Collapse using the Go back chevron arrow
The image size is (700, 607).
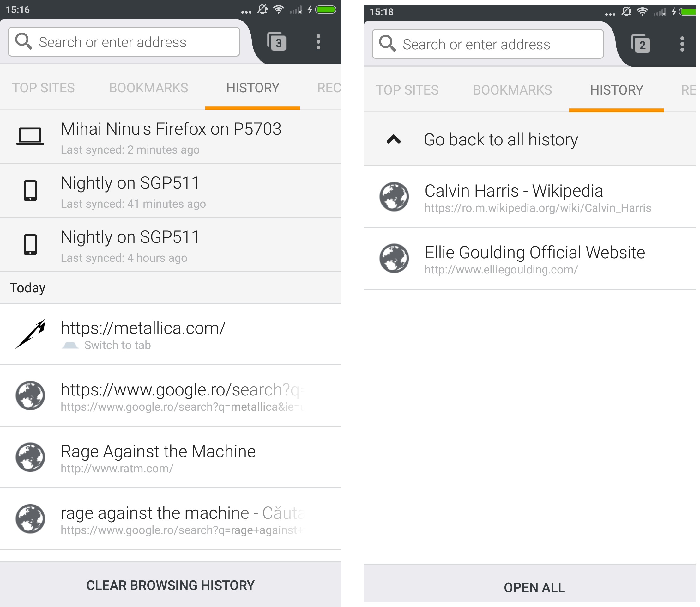click(394, 139)
